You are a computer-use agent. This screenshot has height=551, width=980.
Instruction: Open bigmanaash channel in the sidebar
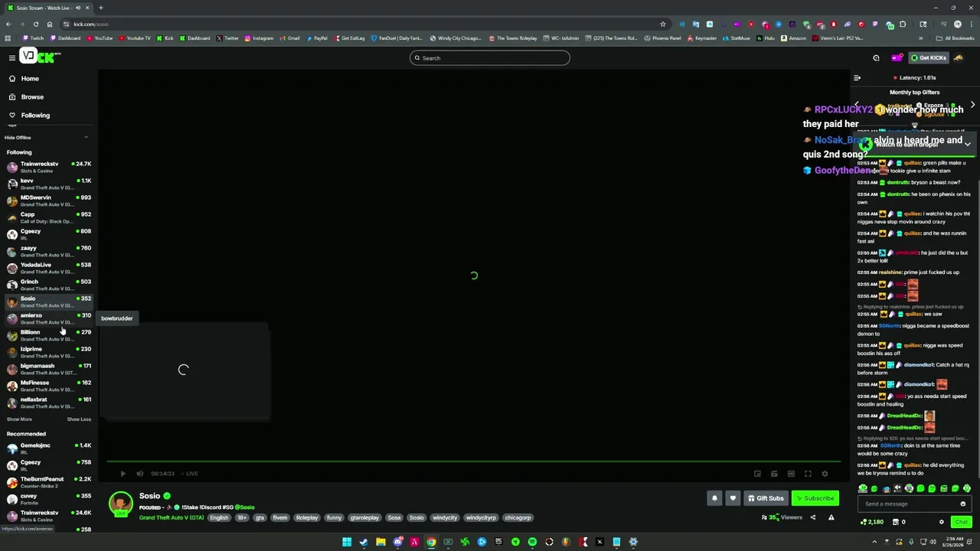coord(48,368)
